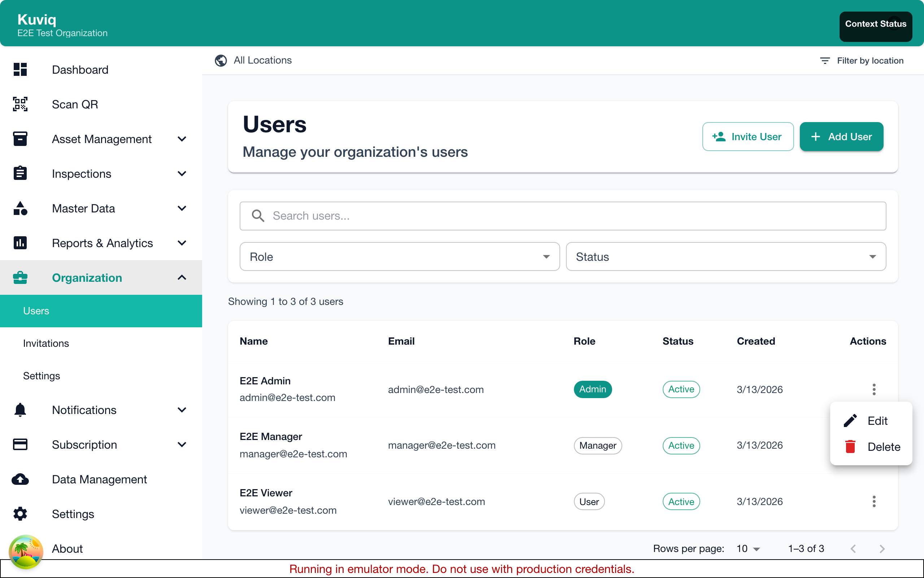Click Filter by location
924x578 pixels.
[x=862, y=61]
